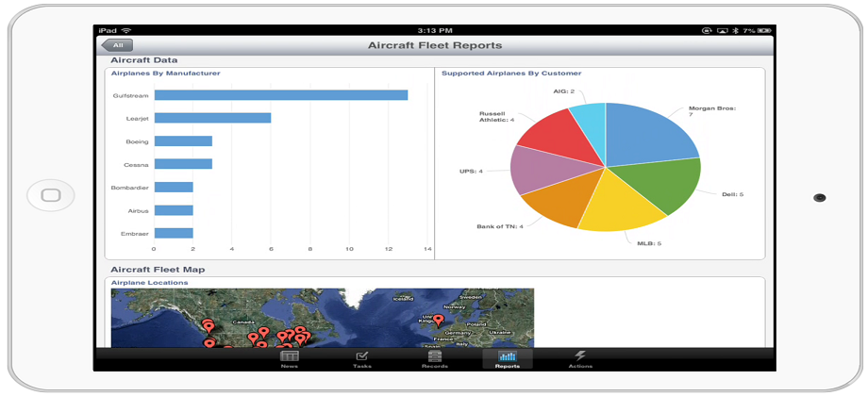868x396 pixels.
Task: Tap the AirPlay mirroring status icon
Action: click(x=722, y=31)
